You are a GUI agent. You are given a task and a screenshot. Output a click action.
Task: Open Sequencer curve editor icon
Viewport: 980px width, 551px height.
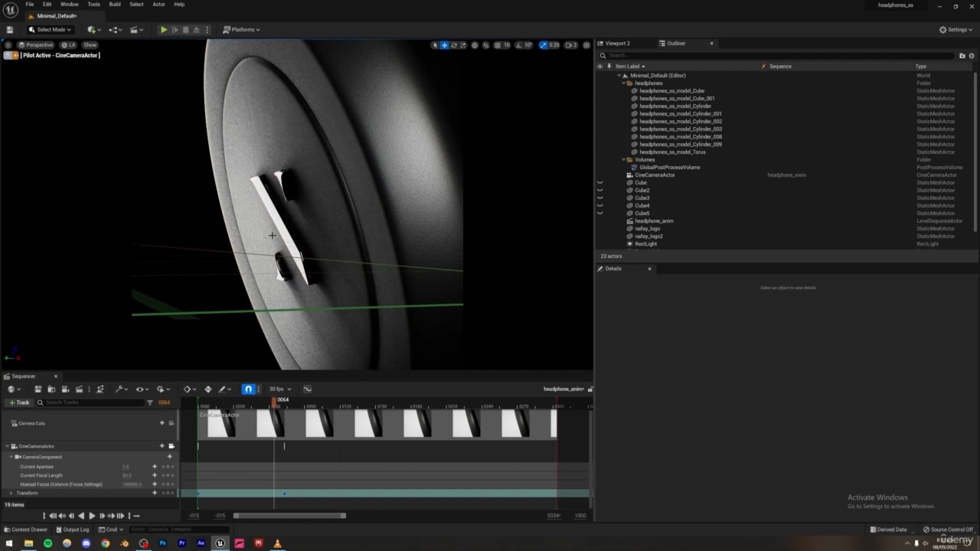tap(307, 390)
